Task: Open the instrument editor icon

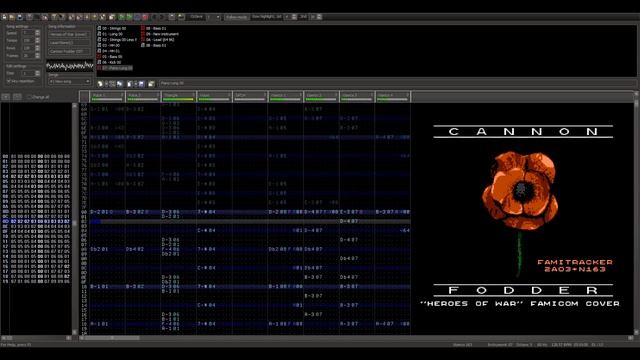Action: coord(151,84)
